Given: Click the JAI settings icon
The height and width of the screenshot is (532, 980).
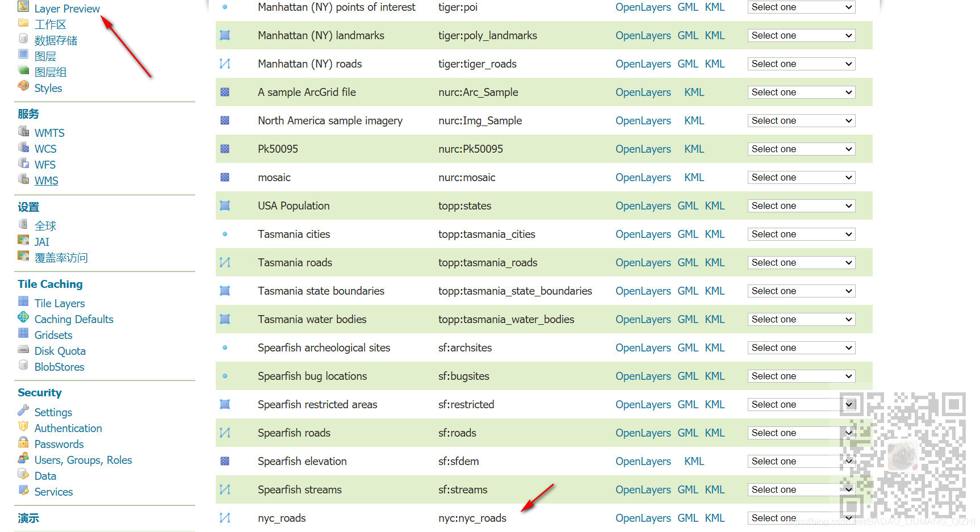Looking at the screenshot, I should point(23,240).
